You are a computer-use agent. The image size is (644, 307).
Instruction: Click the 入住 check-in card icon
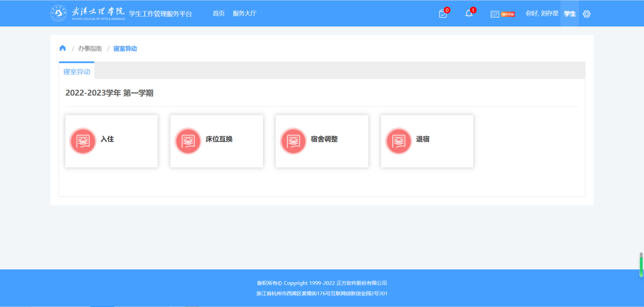83,141
